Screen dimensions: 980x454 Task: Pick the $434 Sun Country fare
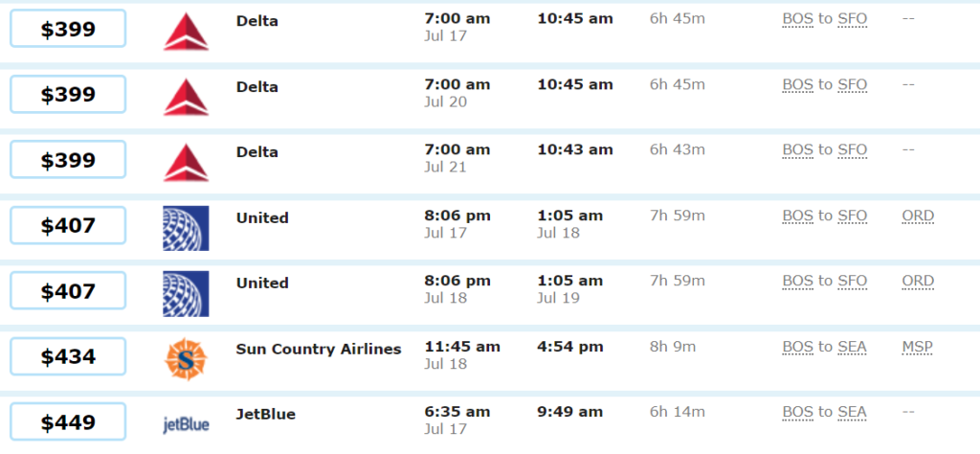(68, 356)
